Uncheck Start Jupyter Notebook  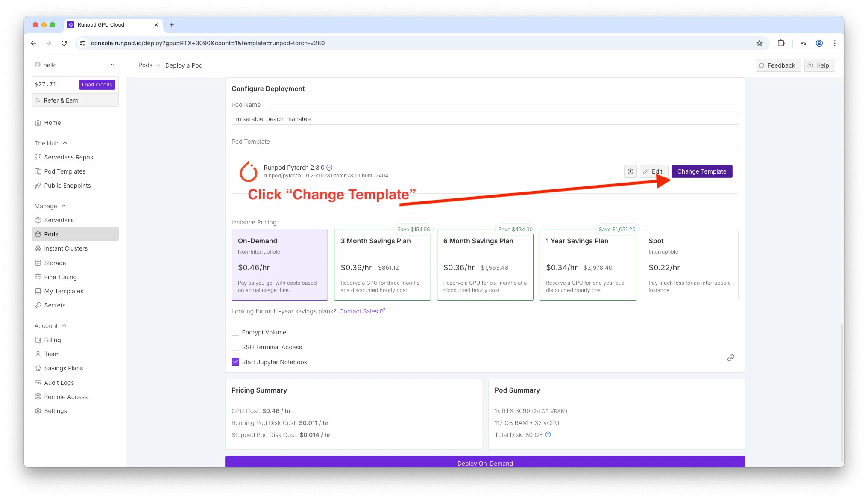click(235, 362)
